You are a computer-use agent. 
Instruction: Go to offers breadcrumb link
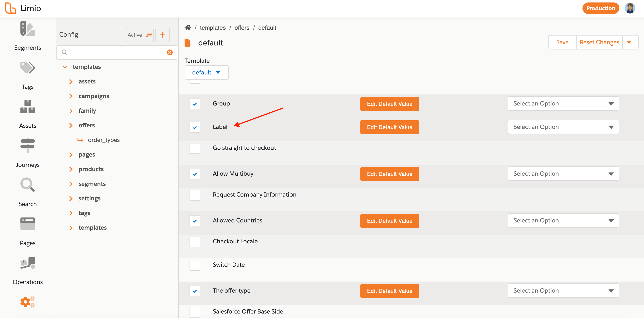tap(242, 27)
